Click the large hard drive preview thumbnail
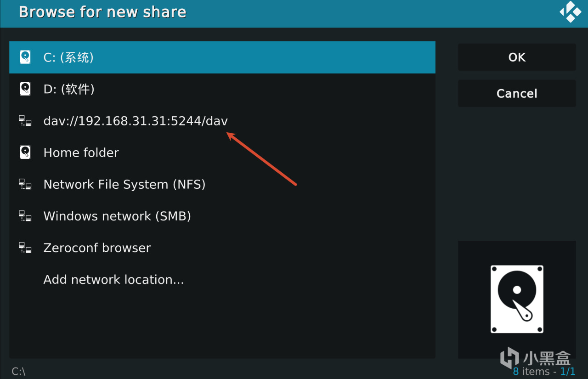 (x=517, y=299)
